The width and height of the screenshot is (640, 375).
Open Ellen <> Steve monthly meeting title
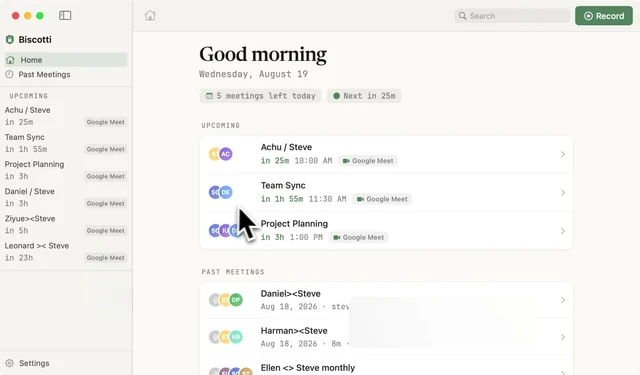(x=308, y=368)
